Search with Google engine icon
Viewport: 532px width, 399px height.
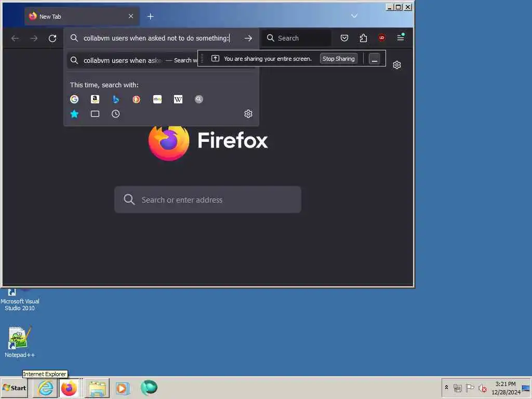tap(74, 99)
